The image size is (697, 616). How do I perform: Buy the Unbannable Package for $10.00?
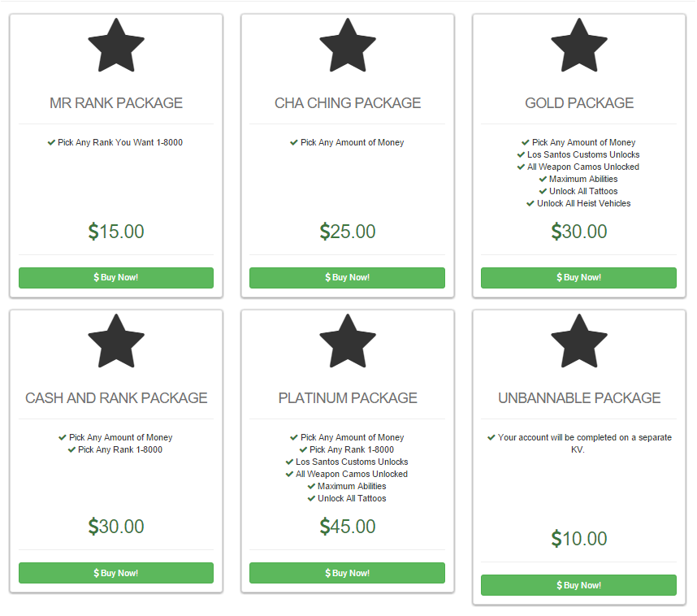pos(578,585)
